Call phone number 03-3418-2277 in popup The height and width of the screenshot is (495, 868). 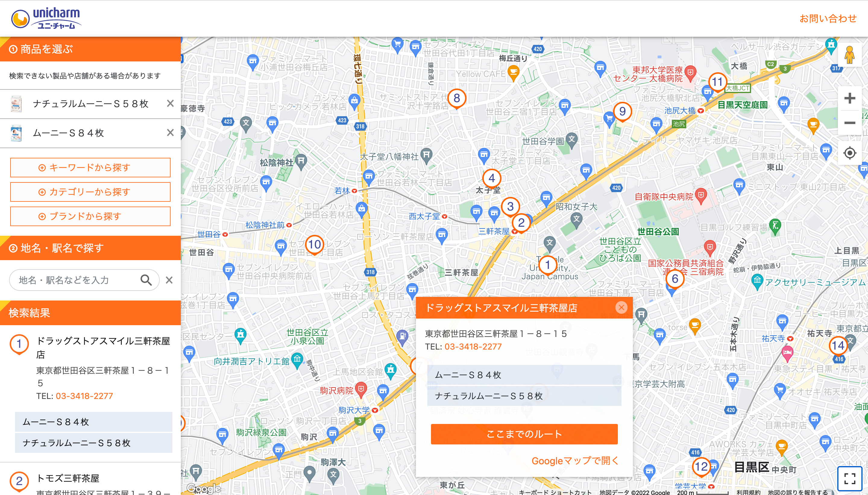coord(472,347)
